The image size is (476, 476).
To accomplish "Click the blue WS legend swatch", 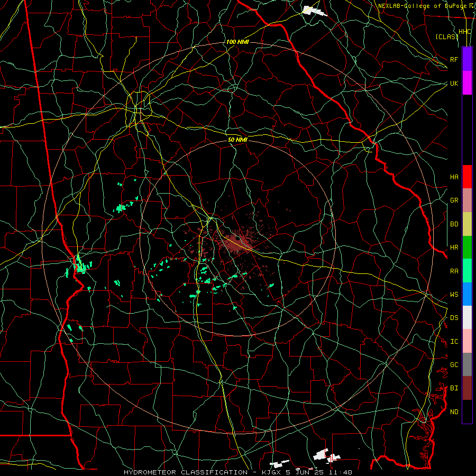I will 467,294.
